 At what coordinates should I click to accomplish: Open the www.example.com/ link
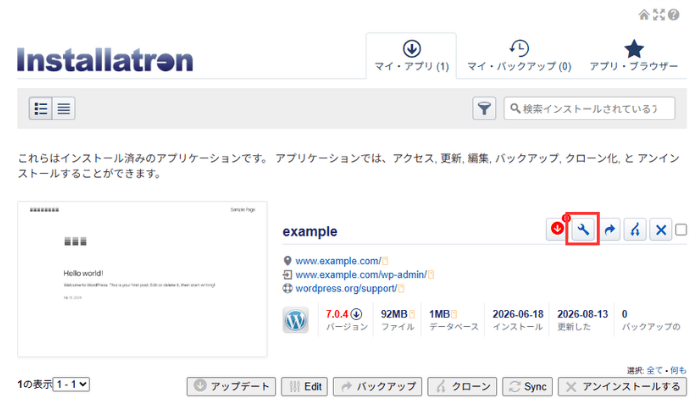[x=338, y=261]
